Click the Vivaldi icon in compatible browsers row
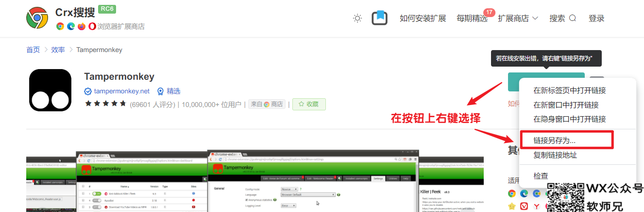The width and height of the screenshot is (644, 212). 524,206
